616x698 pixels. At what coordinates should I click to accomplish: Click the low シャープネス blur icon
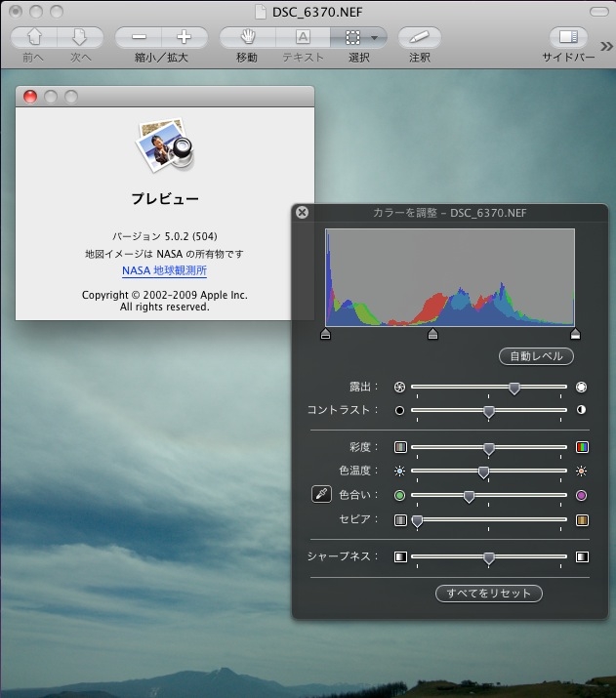400,556
